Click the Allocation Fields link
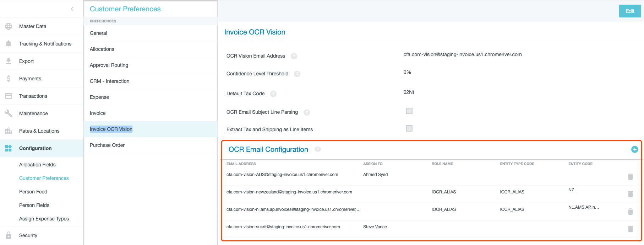 point(37,165)
